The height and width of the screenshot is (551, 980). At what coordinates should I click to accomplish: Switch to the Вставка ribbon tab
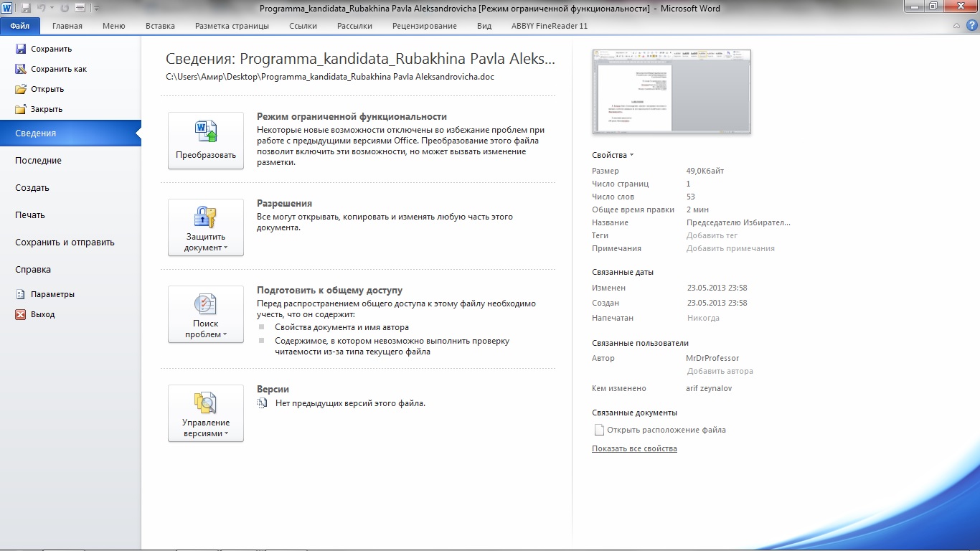click(x=160, y=26)
